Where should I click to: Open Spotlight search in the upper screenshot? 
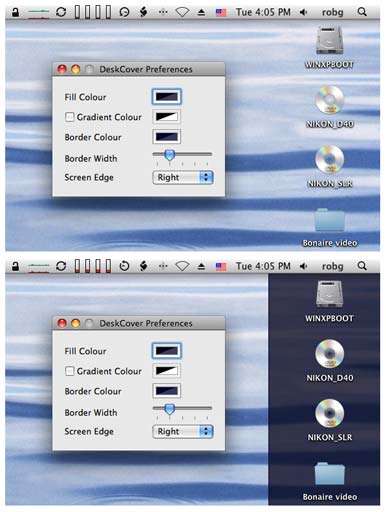click(362, 12)
